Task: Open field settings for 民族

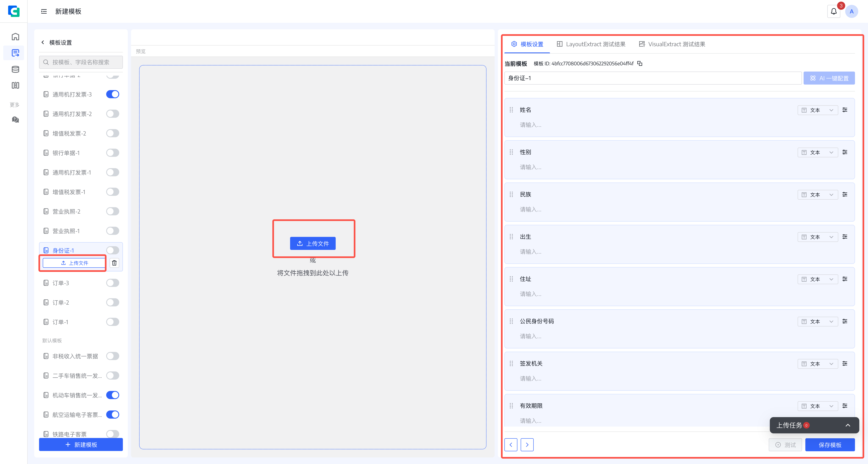Action: [845, 194]
